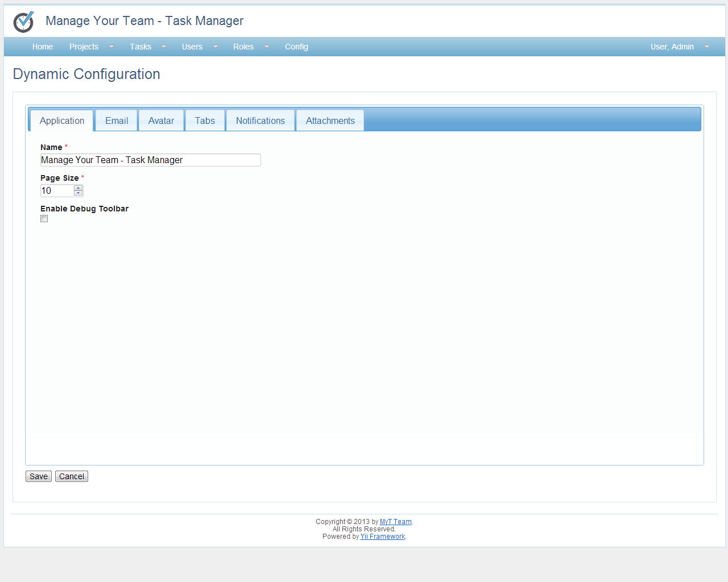Expand the Projects dropdown menu
The width and height of the screenshot is (728, 582).
point(111,47)
